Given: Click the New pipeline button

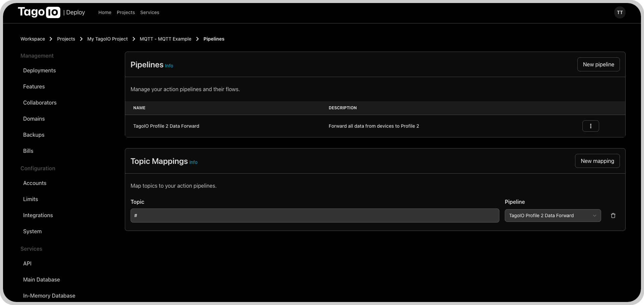Looking at the screenshot, I should [598, 64].
